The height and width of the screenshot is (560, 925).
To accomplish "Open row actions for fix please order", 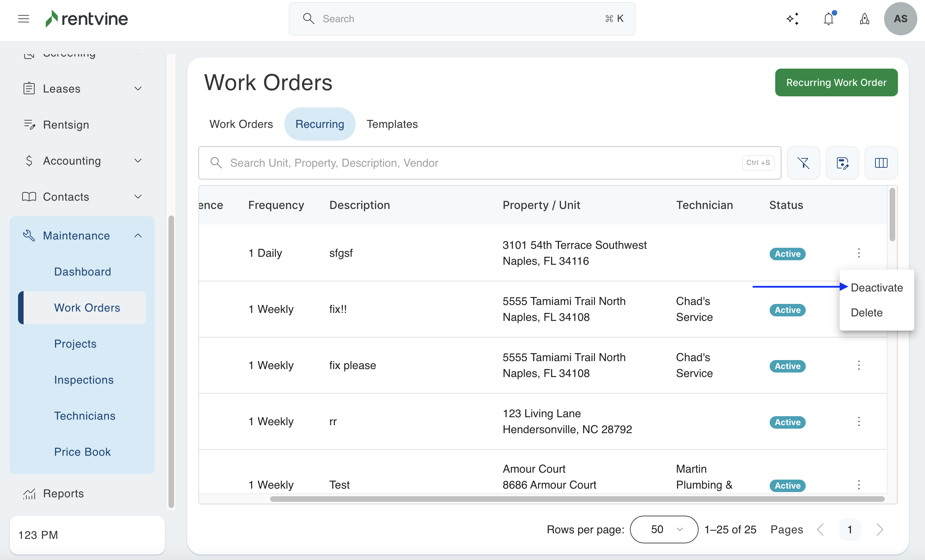I will [x=858, y=365].
